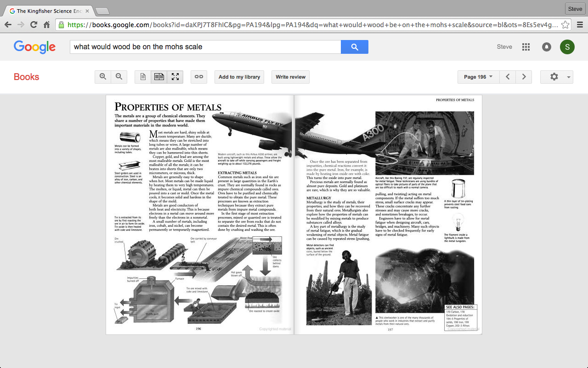Click the 'Extracting Metals' subheading
Viewport: 588px width, 368px height.
237,173
